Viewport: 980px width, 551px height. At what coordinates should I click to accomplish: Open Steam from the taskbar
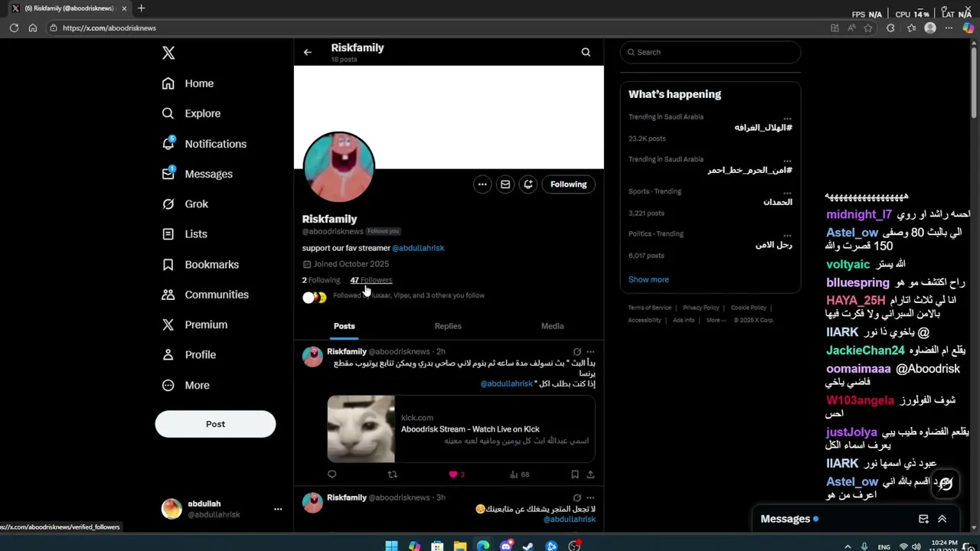tap(528, 546)
